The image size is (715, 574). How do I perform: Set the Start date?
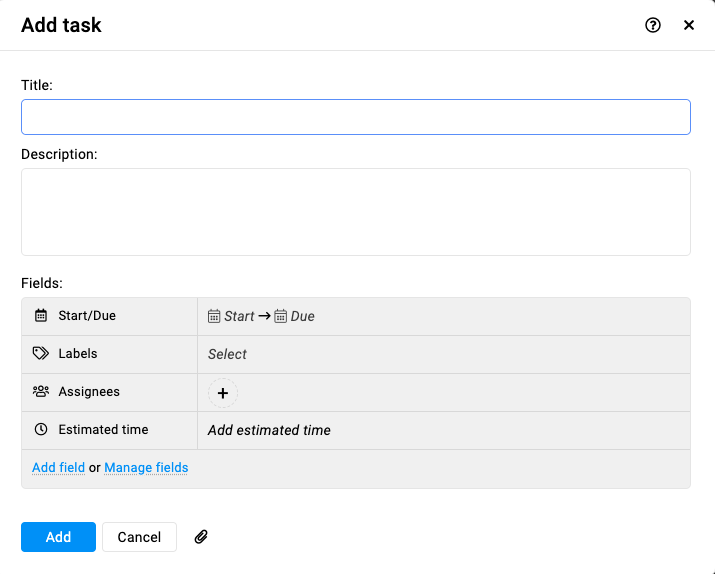pyautogui.click(x=231, y=316)
